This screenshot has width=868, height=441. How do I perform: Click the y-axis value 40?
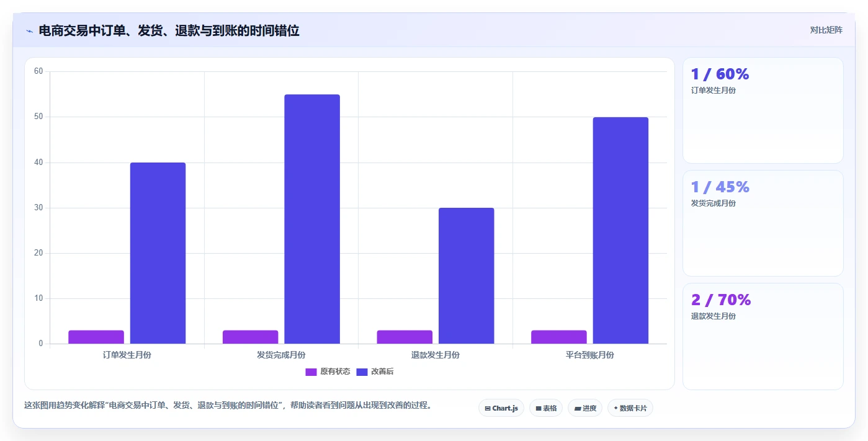(38, 163)
